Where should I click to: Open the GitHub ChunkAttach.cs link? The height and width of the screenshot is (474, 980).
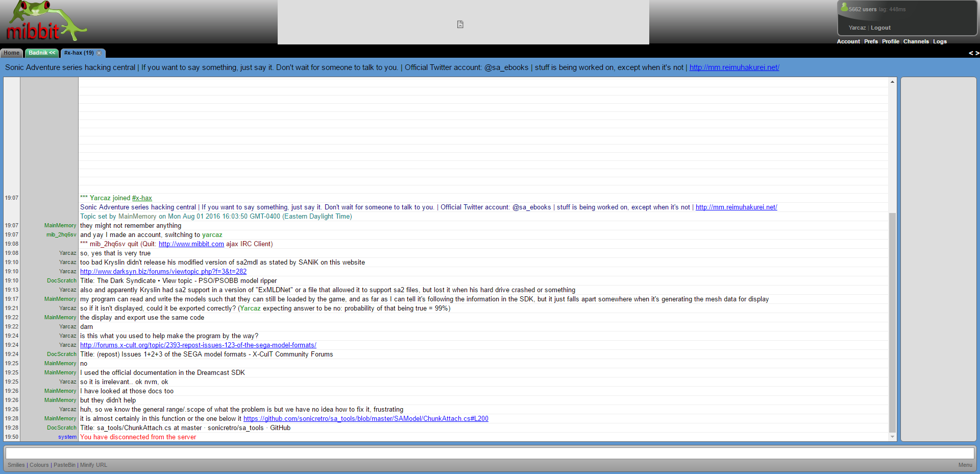tap(366, 419)
